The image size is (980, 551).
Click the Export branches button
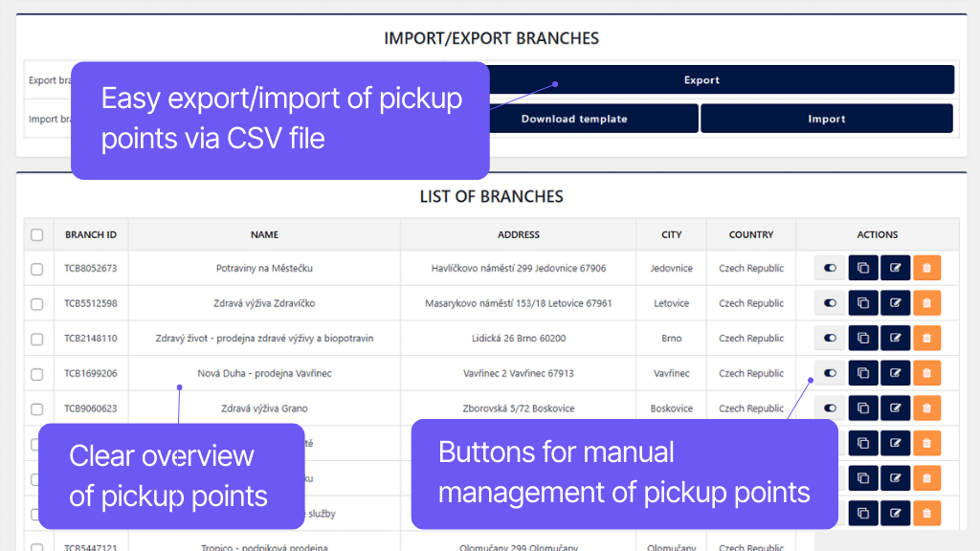pos(702,80)
